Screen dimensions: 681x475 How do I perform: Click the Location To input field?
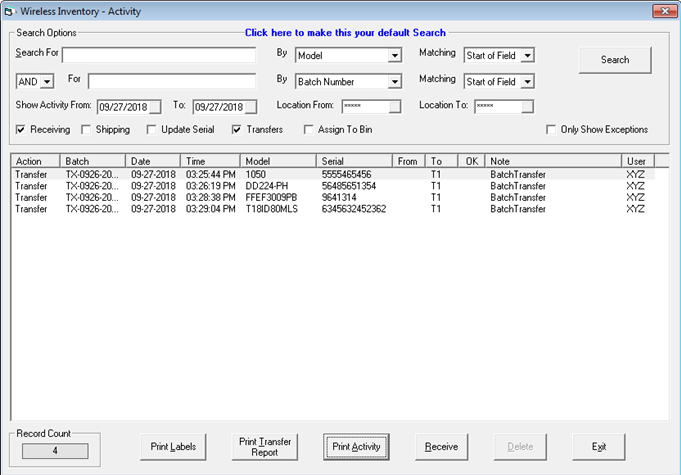pos(498,107)
